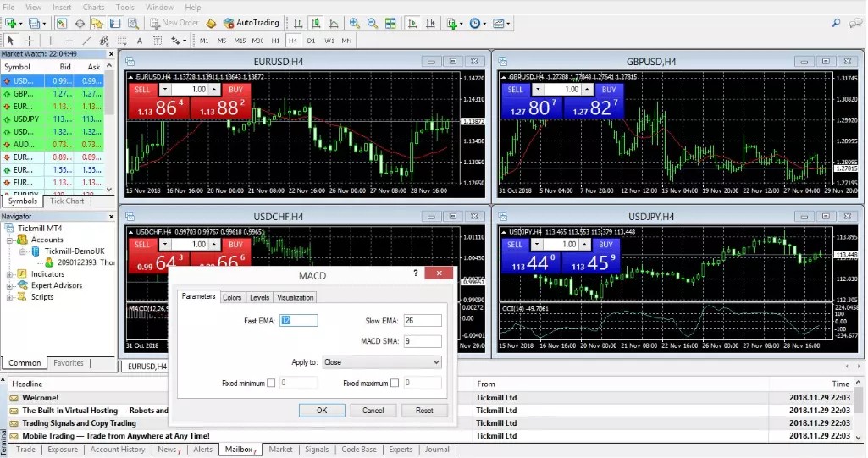This screenshot has height=458, width=868.
Task: Click BUY on the USDJPY chart
Action: click(x=605, y=245)
